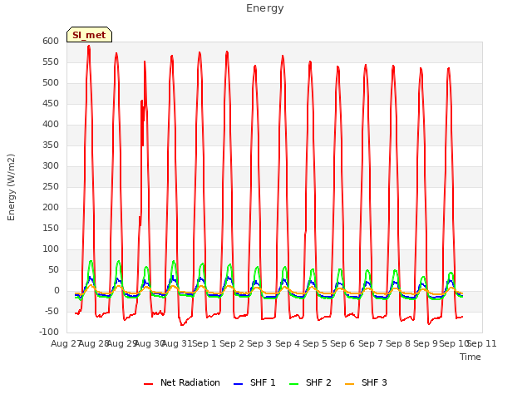This screenshot has width=532, height=399.
Task: Click the Sep 11 x-axis date label
Action: click(482, 343)
